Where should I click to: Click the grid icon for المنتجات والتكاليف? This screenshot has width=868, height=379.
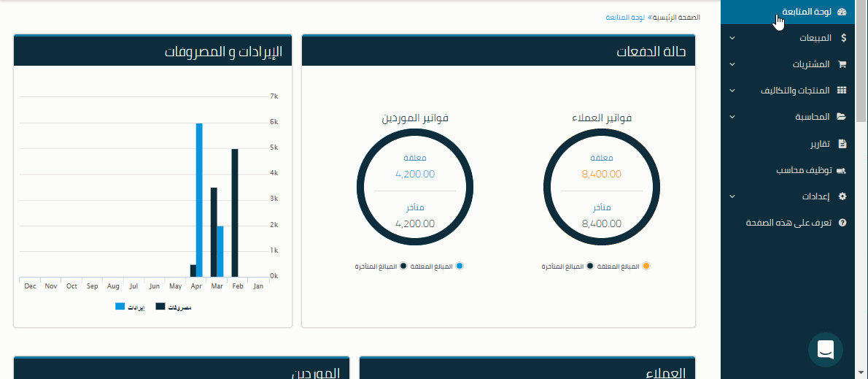[842, 91]
